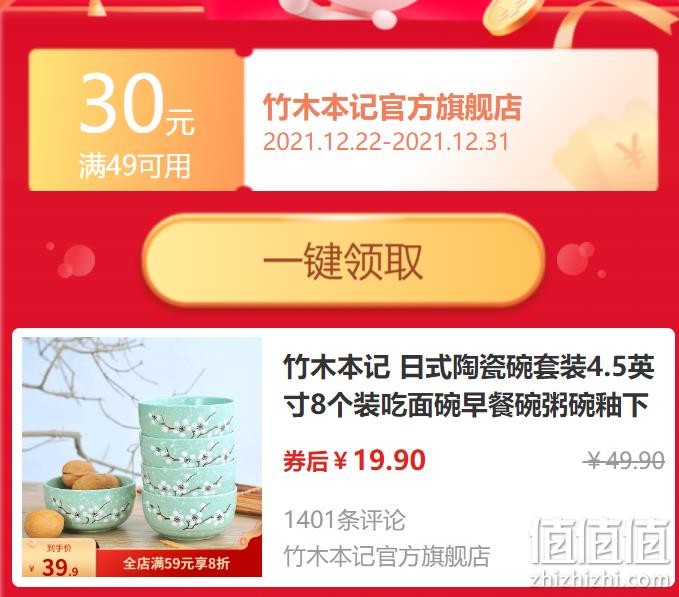Click the crossed-out ¥49.90 original price
The width and height of the screenshot is (679, 597).
click(x=624, y=460)
